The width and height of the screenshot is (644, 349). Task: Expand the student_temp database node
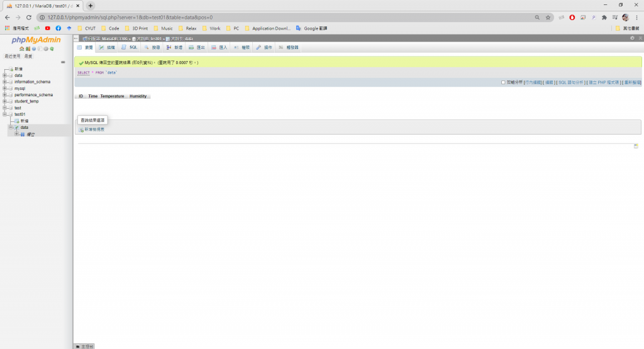click(x=5, y=101)
